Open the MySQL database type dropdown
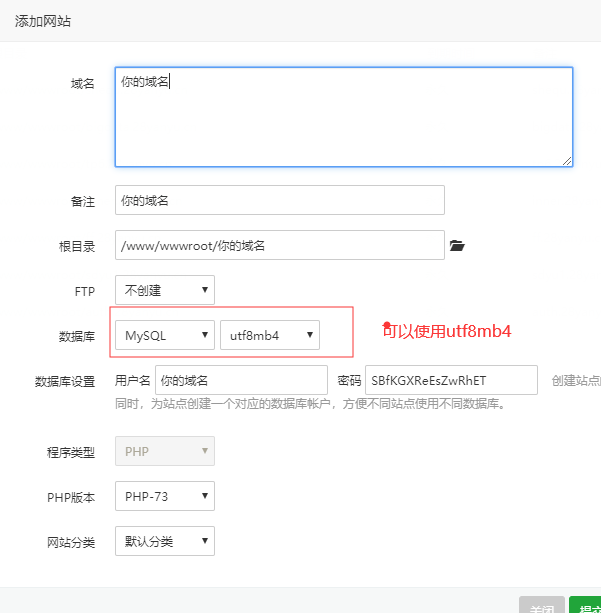Viewport: 601px width, 613px height. click(165, 335)
